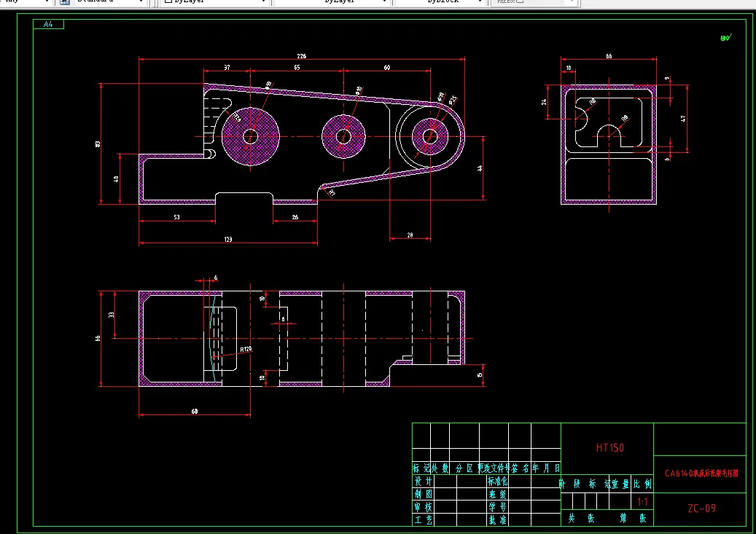Select the 工艺 title block cell
The height and width of the screenshot is (534, 756).
424,520
